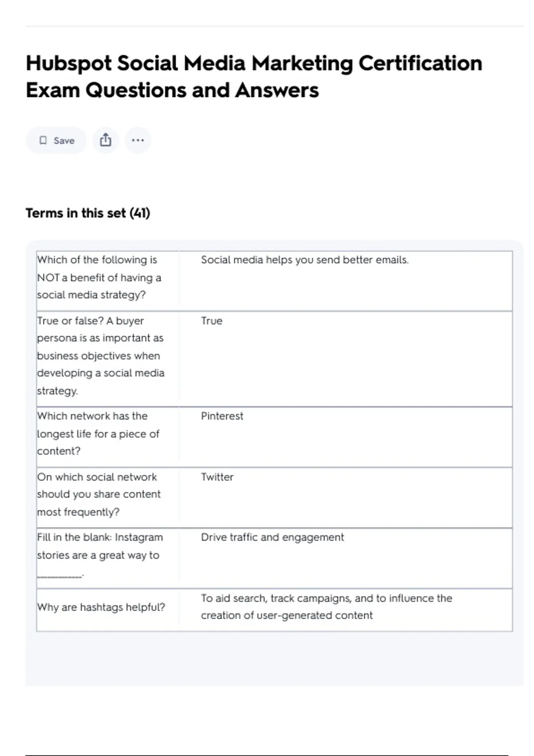The height and width of the screenshot is (756, 534).
Task: Click the 'Terms in this set (41)' heading
Action: tap(88, 213)
